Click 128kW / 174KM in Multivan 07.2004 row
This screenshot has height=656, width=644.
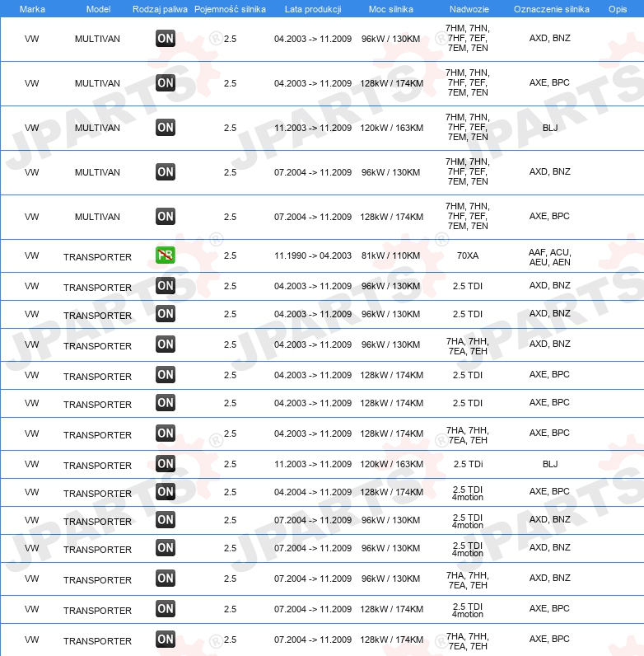point(391,217)
